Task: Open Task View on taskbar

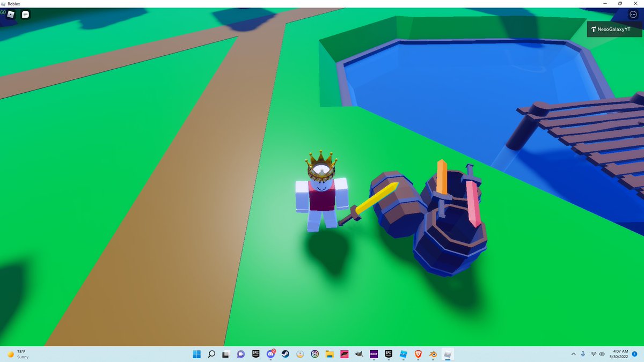Action: 226,354
